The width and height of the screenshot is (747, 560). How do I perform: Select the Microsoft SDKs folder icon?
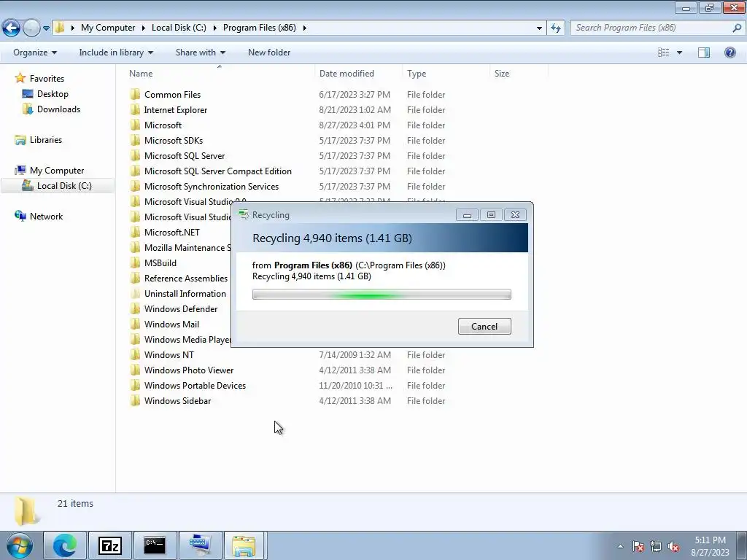point(135,140)
